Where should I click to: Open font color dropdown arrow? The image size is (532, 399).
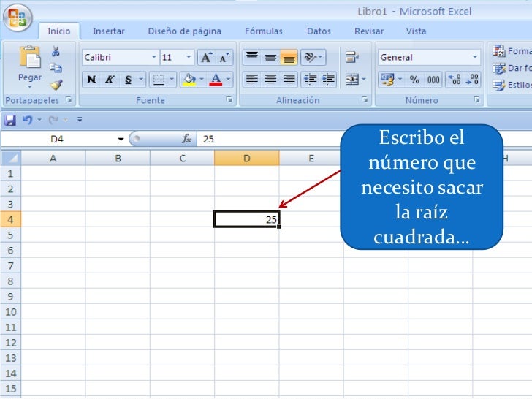point(228,80)
